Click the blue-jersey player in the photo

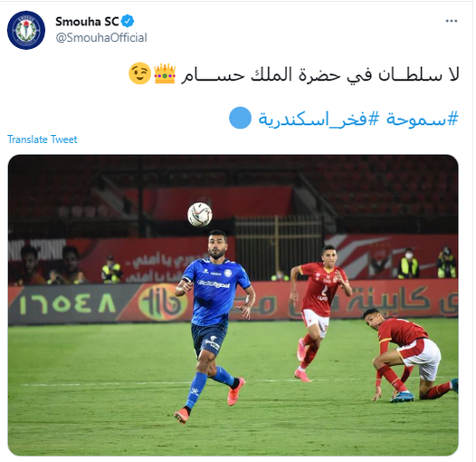[213, 326]
